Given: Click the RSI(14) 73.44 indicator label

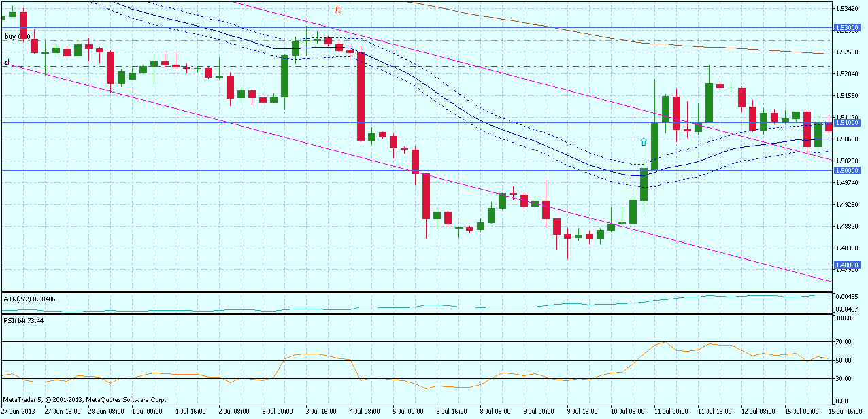Looking at the screenshot, I should click(x=24, y=320).
